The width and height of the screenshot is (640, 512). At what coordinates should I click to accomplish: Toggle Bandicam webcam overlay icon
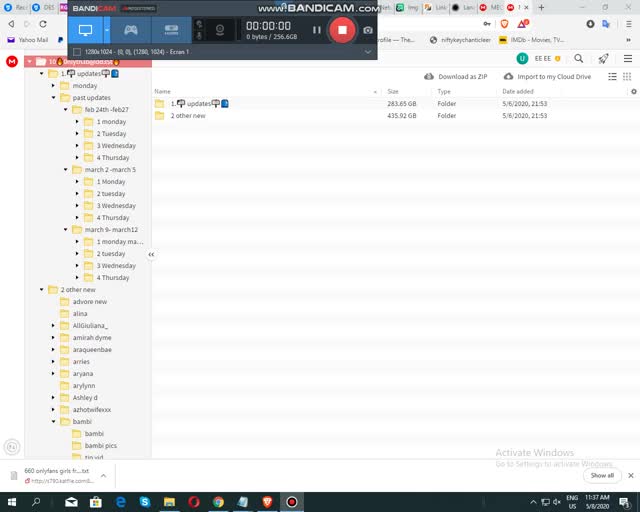(x=220, y=30)
